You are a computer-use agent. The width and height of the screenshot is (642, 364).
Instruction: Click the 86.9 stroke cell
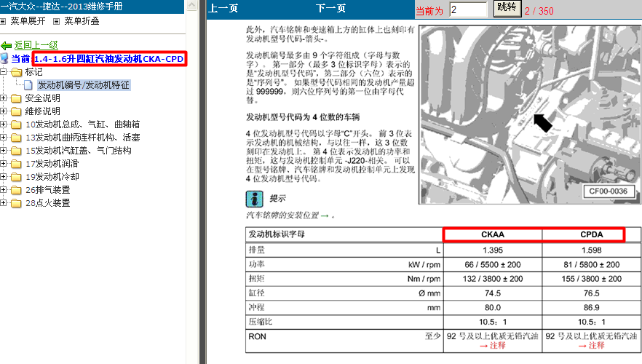pyautogui.click(x=592, y=307)
